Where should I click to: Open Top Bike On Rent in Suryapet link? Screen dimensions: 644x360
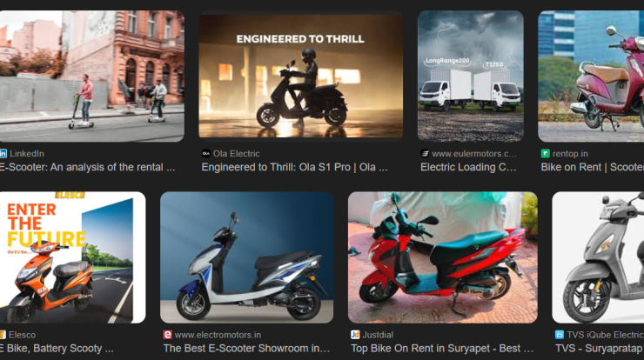coord(442,348)
